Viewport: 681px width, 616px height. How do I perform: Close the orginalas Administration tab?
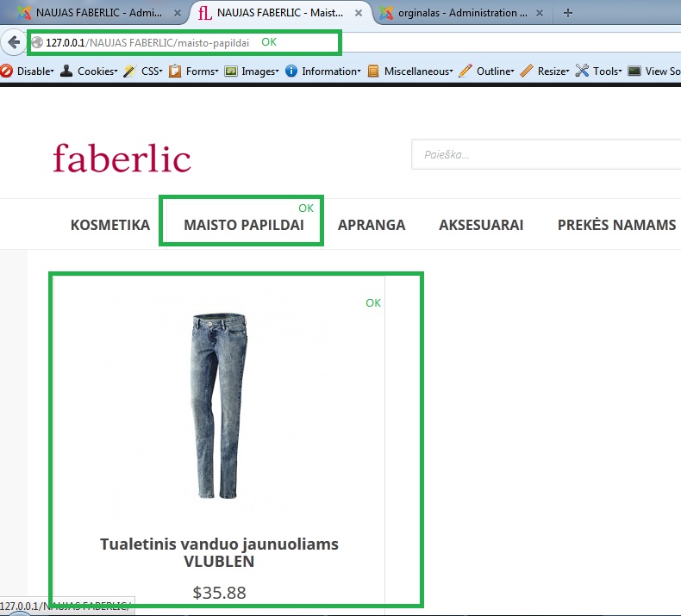(540, 14)
